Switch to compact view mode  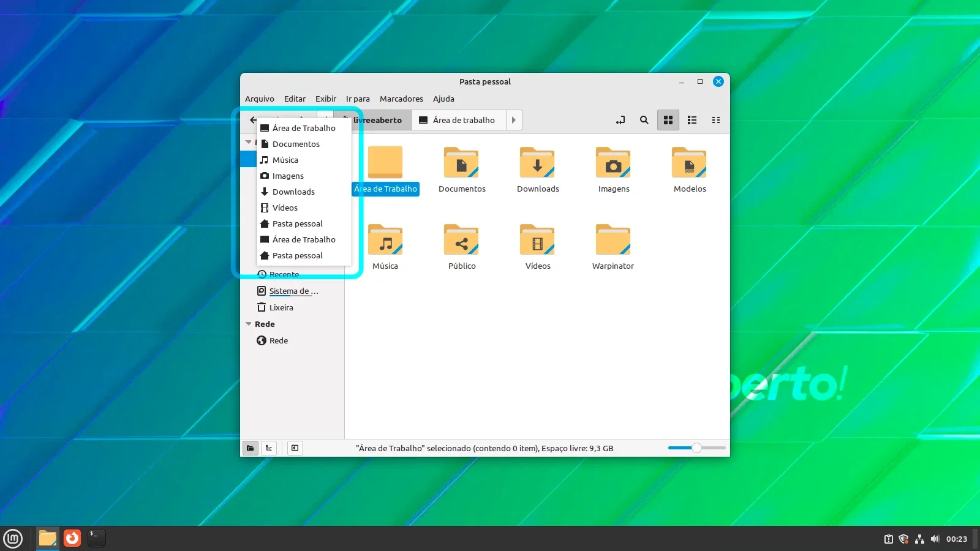716,120
